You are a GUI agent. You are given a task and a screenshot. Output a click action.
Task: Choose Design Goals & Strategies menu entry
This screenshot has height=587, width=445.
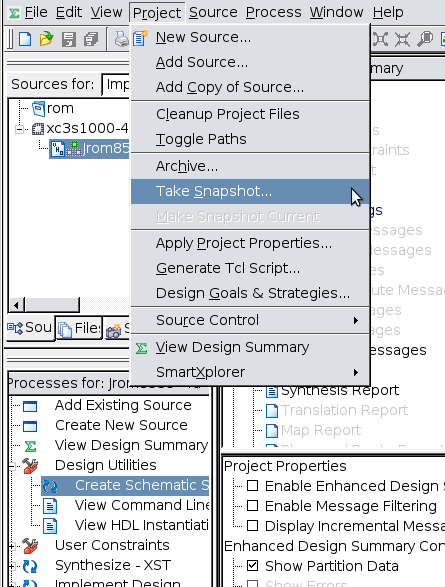pyautogui.click(x=250, y=294)
